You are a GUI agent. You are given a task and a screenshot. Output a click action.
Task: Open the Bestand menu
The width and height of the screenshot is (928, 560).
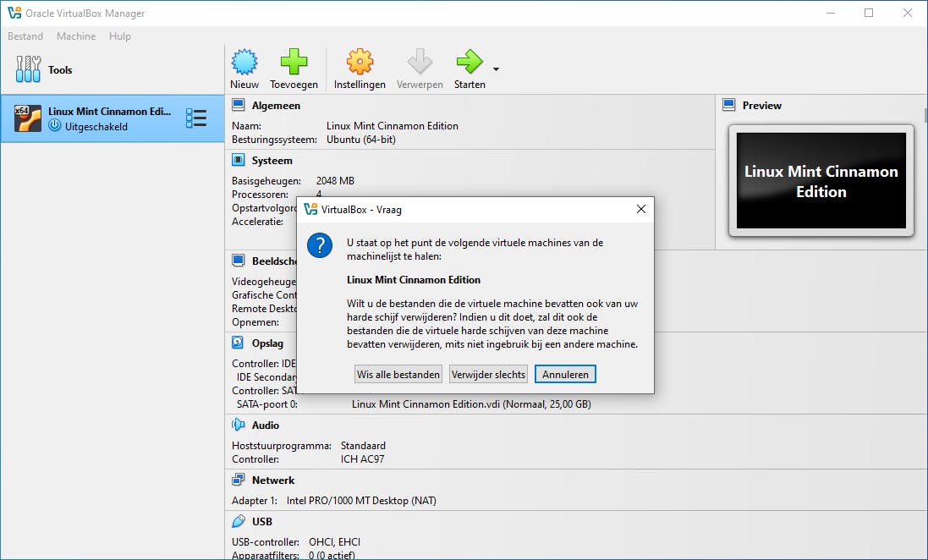click(x=25, y=36)
